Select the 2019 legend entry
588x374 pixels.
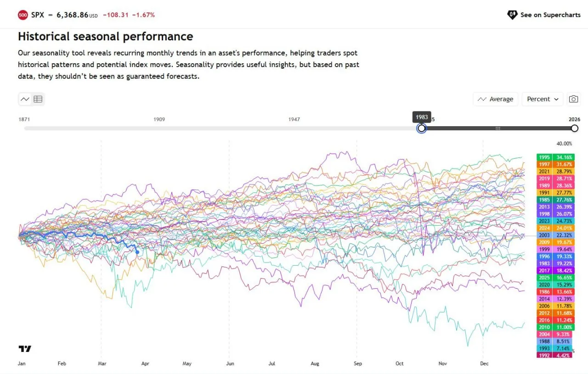(554, 178)
